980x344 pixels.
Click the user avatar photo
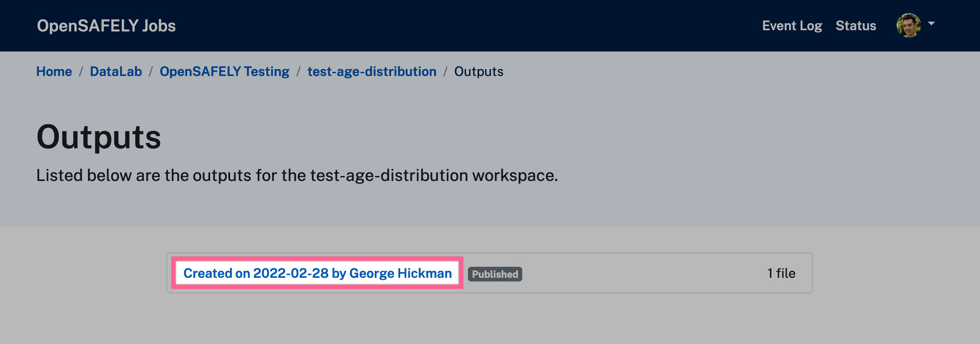908,25
